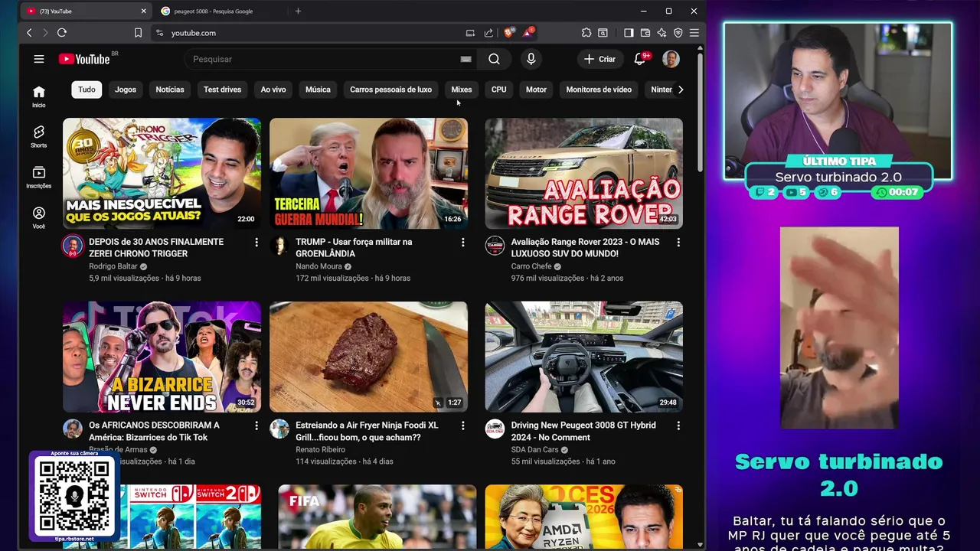This screenshot has width=980, height=551.
Task: Select the Test drives filter chip
Action: click(x=222, y=90)
